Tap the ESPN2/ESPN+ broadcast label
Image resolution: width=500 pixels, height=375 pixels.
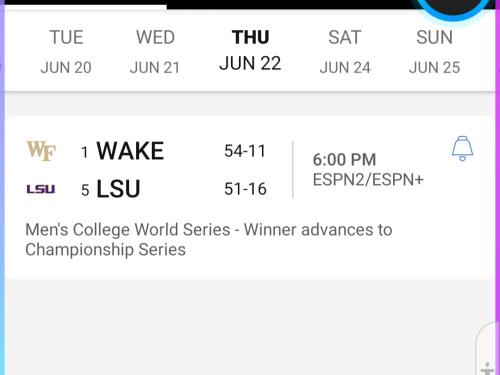pos(368,180)
